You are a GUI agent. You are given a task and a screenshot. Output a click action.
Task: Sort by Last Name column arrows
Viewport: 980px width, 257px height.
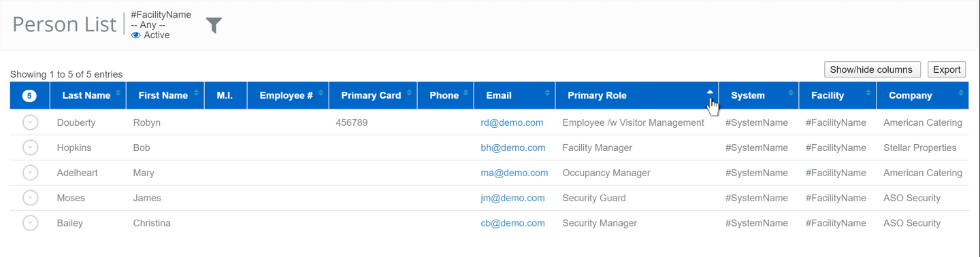(x=118, y=92)
